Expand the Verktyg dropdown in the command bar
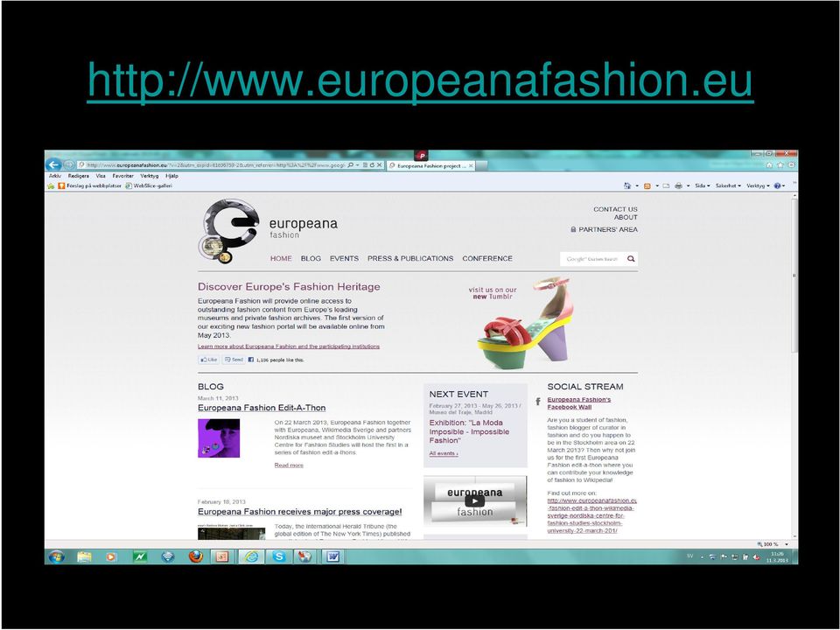This screenshot has height=630, width=840. coord(758,185)
